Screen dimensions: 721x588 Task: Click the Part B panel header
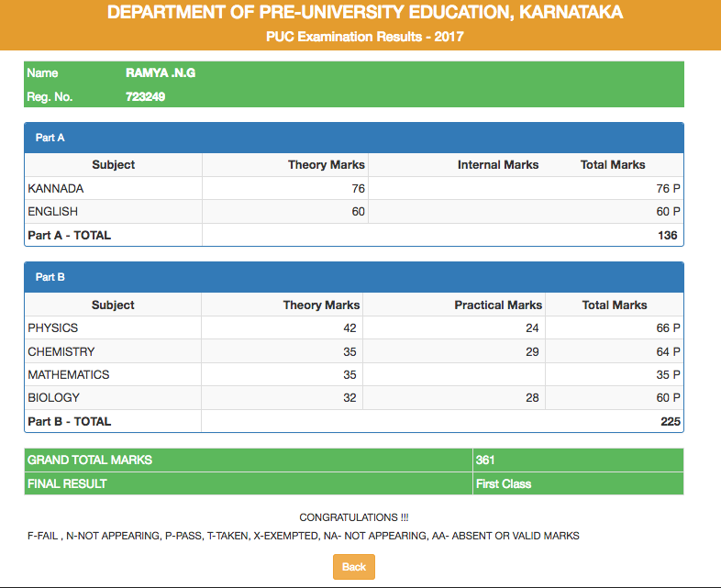pos(354,277)
